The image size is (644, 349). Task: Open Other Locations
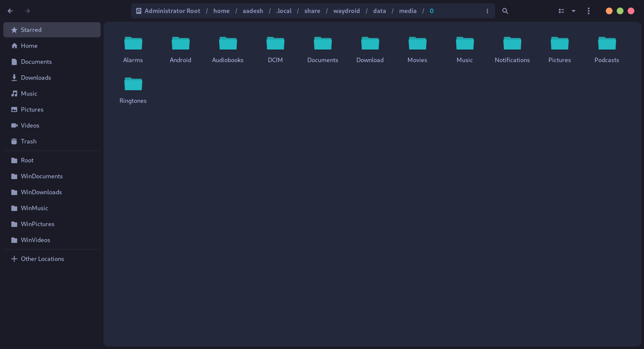tap(42, 259)
